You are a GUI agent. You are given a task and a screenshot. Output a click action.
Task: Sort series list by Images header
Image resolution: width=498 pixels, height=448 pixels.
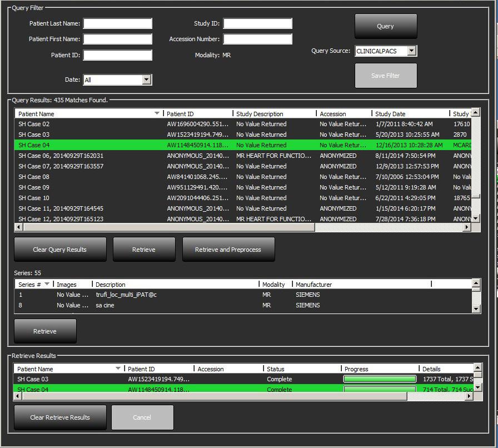[x=73, y=285]
